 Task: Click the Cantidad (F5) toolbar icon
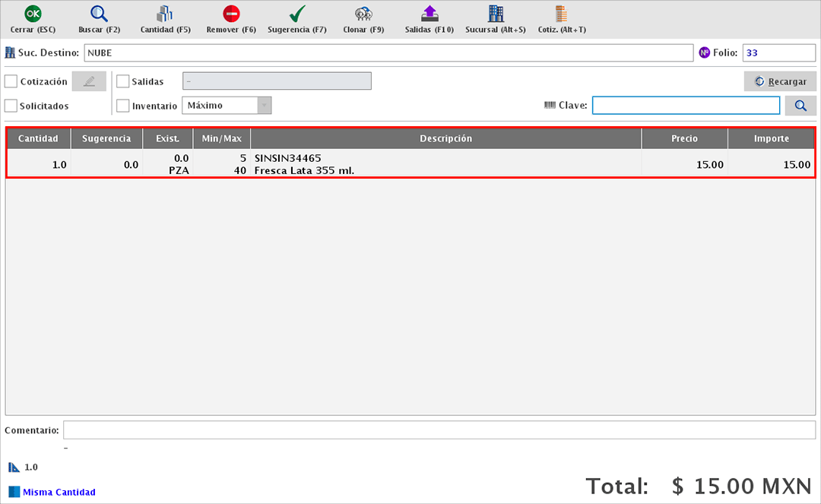pyautogui.click(x=165, y=14)
